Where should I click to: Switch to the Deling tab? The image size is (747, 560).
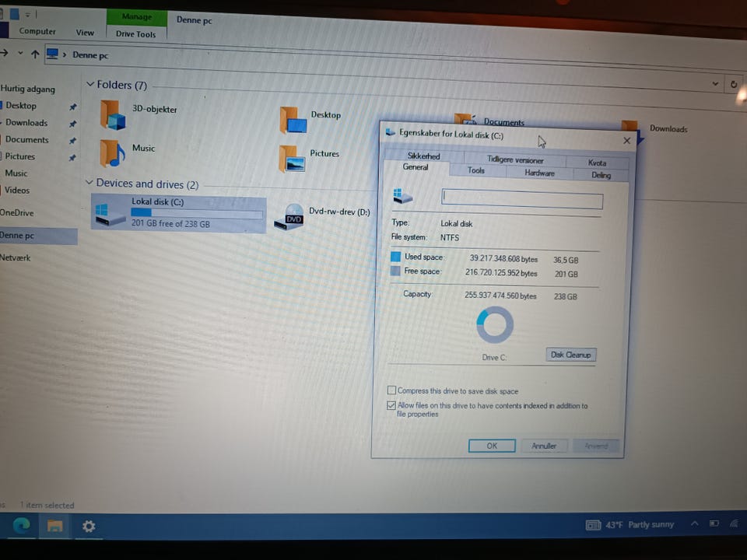pos(601,175)
